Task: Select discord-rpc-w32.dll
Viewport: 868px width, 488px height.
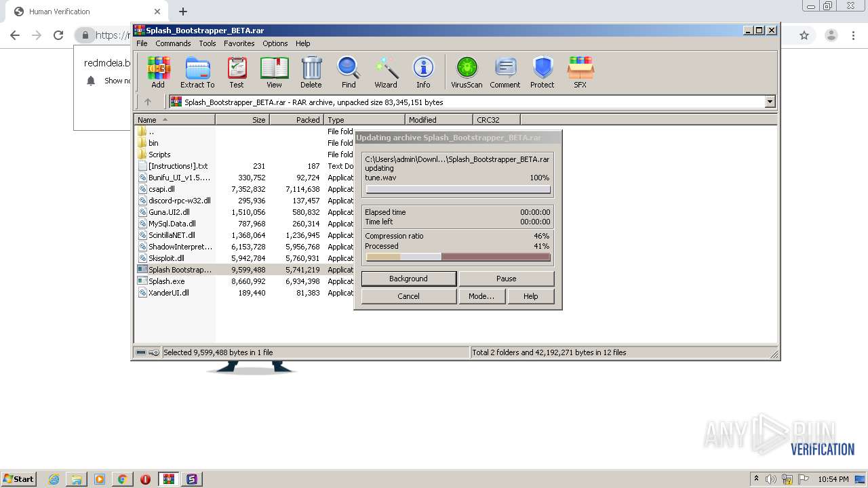Action: tap(179, 201)
